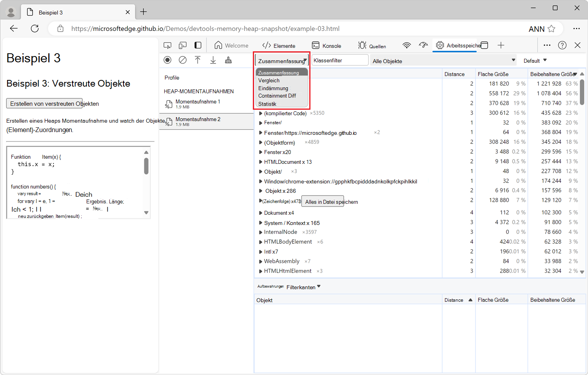
Task: Open the Alle Objekte filter dropdown
Action: click(x=443, y=61)
